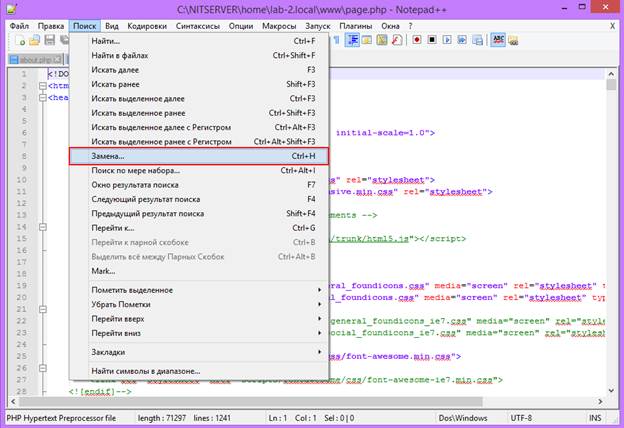Open the Запуск menu
The height and width of the screenshot is (428, 624).
pos(318,26)
